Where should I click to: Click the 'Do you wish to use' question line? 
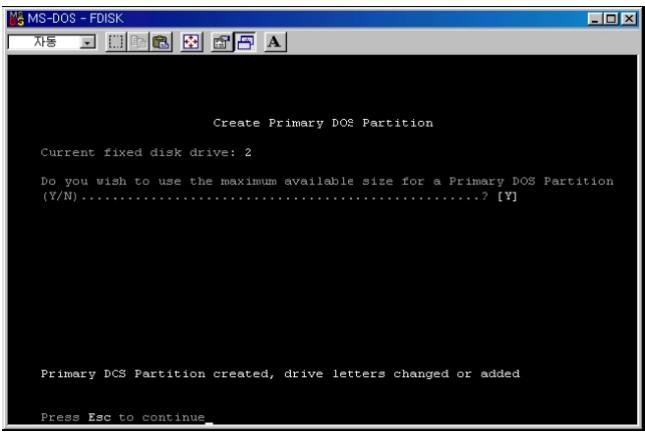[327, 181]
